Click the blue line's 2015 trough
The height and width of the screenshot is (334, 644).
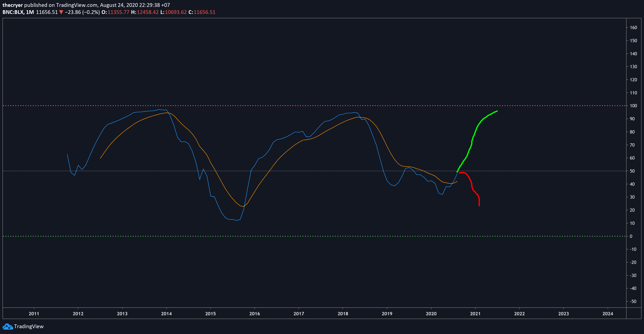pyautogui.click(x=236, y=220)
